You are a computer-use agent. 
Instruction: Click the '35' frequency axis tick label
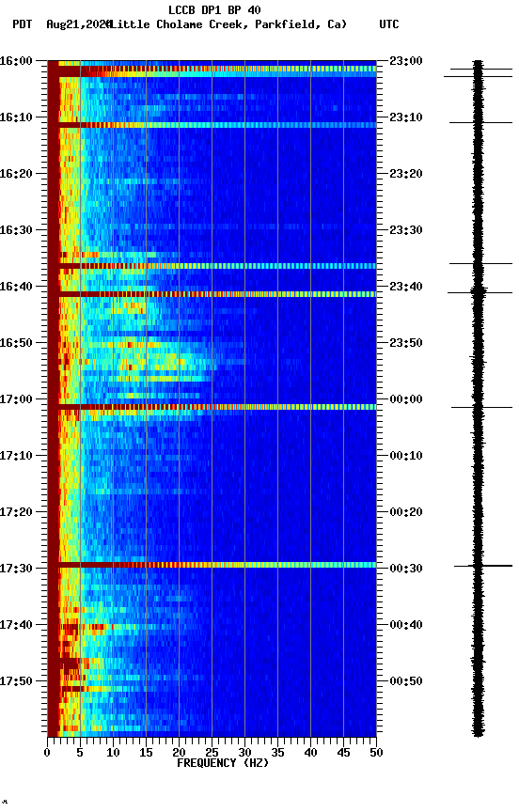click(x=277, y=753)
